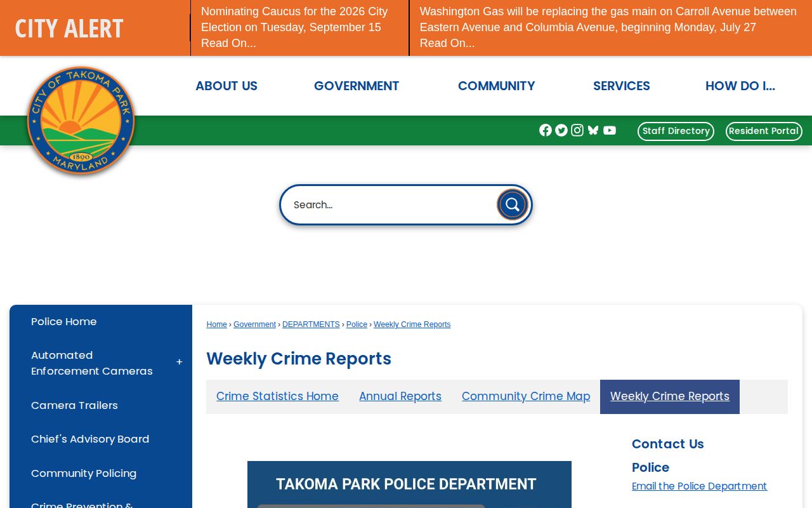Open the Camera Trailers sidebar link
812x508 pixels.
point(74,405)
